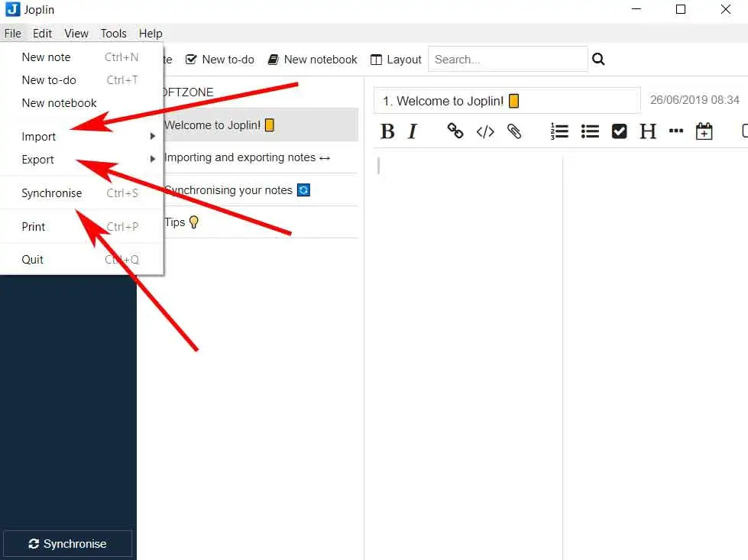
Task: Attach a file with the paperclip icon
Action: point(514,131)
